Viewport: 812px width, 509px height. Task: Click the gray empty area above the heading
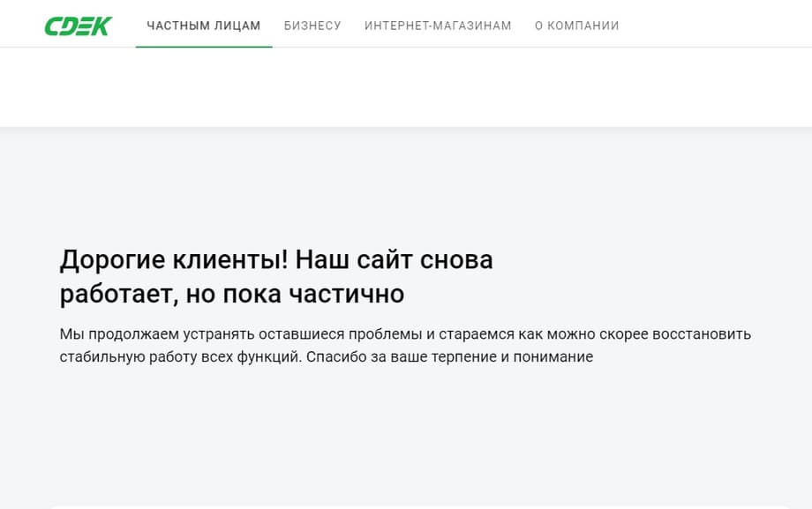pos(406,185)
